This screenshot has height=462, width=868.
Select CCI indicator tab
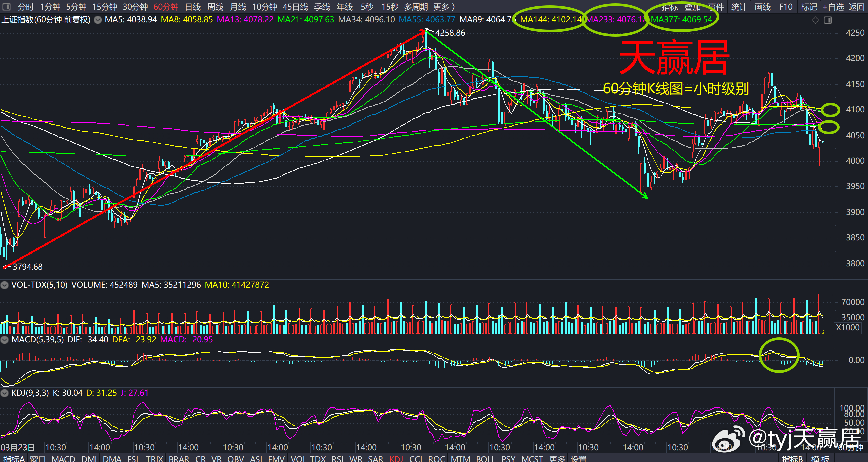click(x=416, y=458)
